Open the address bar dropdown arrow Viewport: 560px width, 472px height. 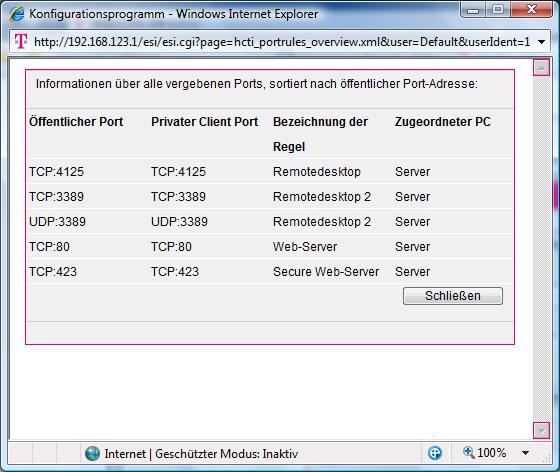click(x=541, y=42)
